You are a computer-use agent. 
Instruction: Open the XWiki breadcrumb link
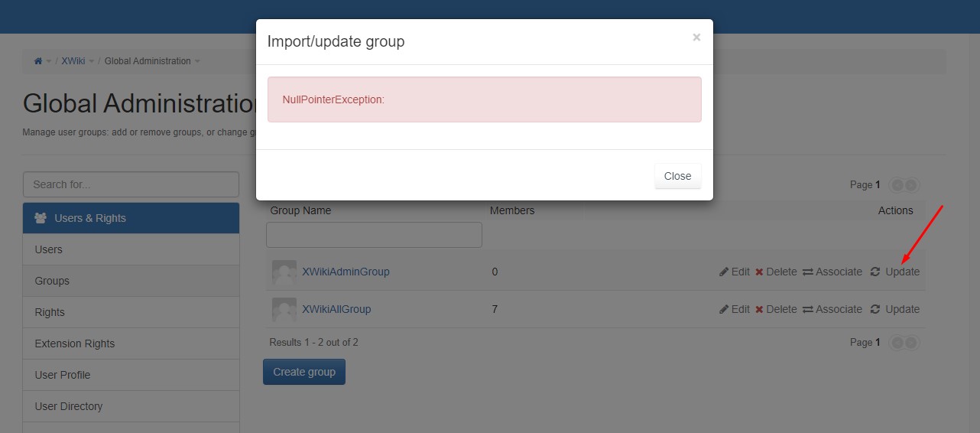coord(73,61)
